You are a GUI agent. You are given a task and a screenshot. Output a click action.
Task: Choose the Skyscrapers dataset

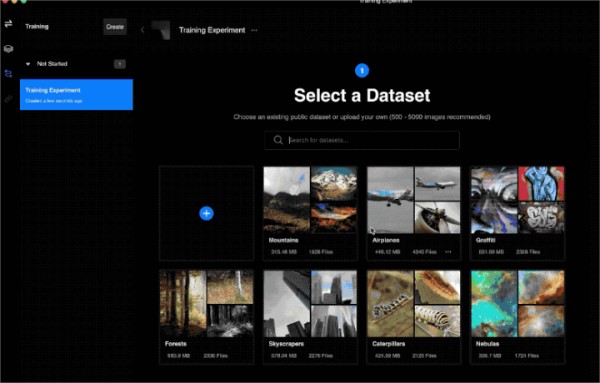[x=310, y=317]
